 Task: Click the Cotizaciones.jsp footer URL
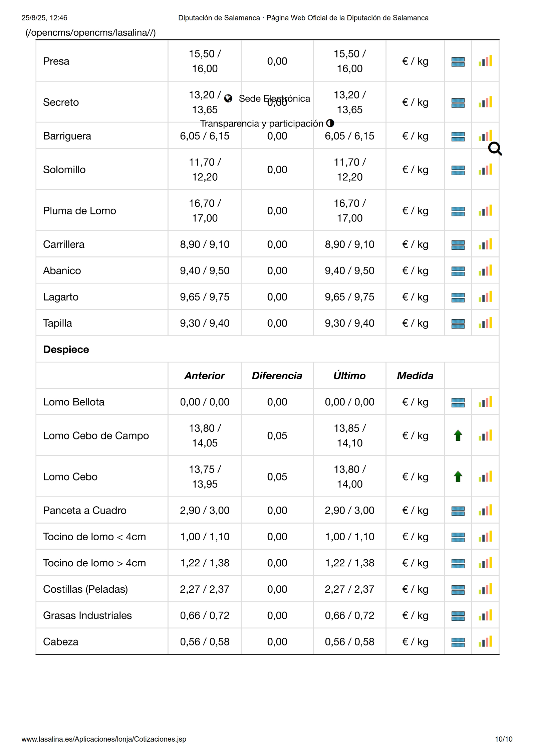(104, 739)
